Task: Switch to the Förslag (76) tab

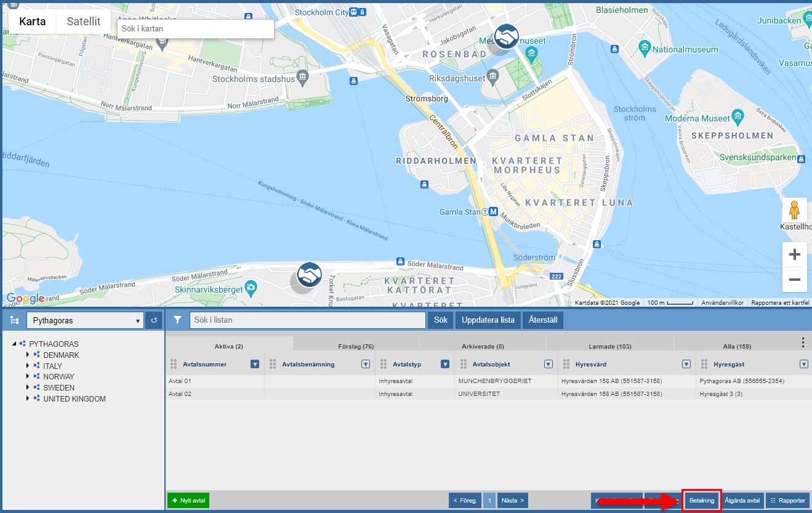Action: (356, 346)
